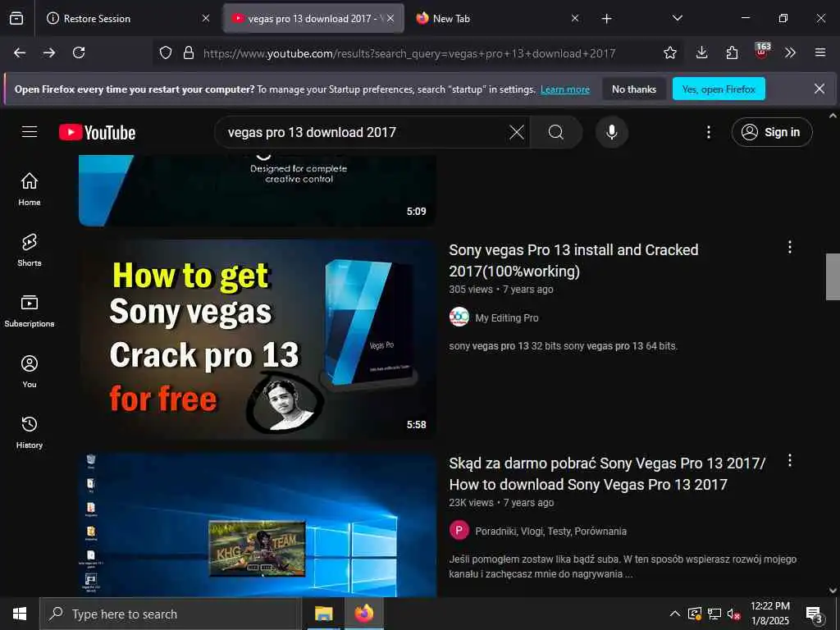Dismiss the Firefox startup notification bar
840x630 pixels.
pos(819,89)
